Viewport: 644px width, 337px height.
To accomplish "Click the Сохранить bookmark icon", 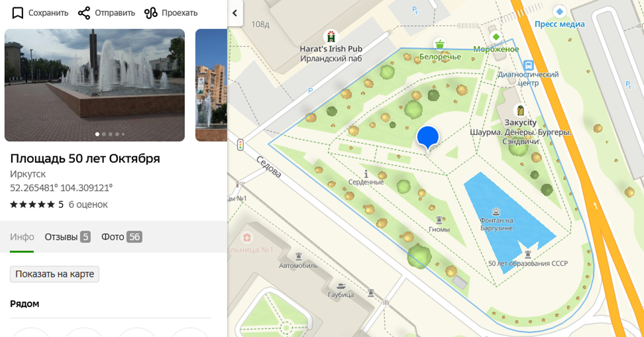I will click(17, 13).
